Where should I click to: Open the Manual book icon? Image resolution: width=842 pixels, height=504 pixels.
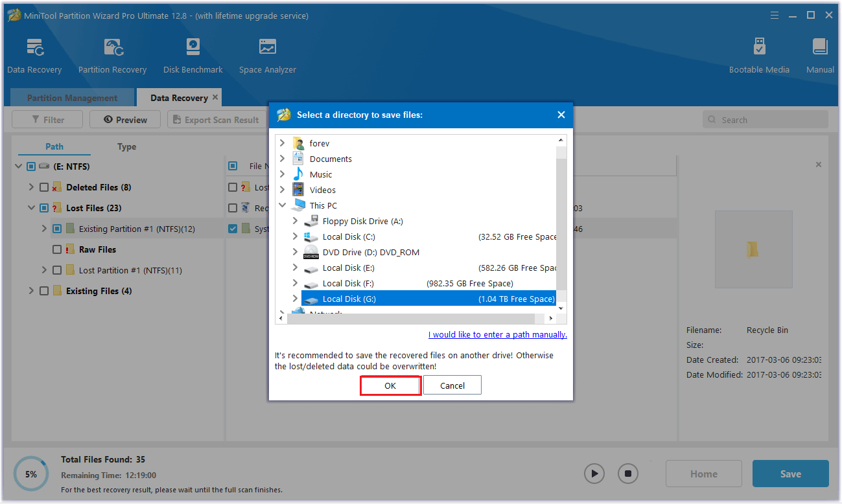(x=820, y=48)
